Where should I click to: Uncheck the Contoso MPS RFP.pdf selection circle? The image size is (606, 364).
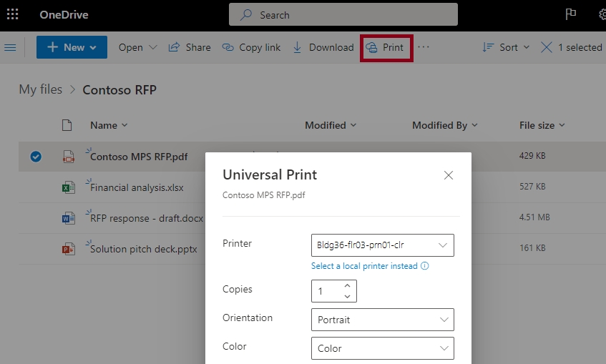(x=36, y=157)
